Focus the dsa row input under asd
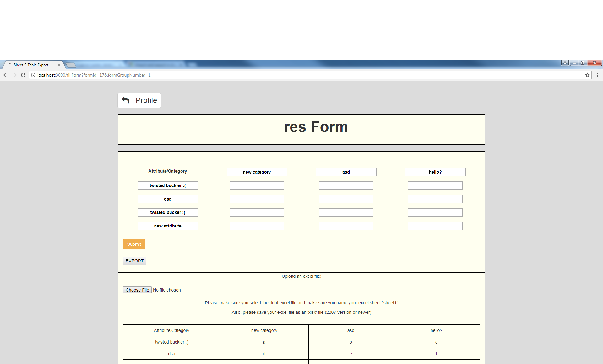 (346, 199)
